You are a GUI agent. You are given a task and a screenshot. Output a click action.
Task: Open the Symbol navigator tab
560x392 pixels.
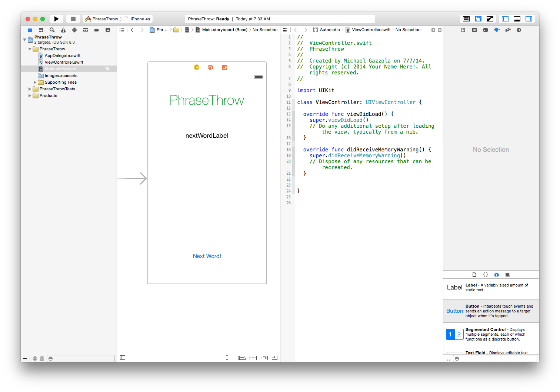[x=41, y=30]
